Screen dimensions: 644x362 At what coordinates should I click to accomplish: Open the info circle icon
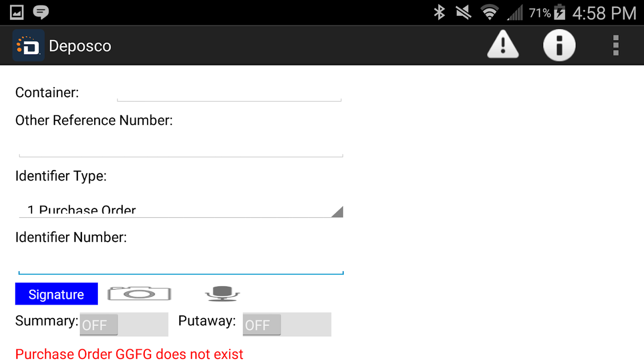point(559,45)
